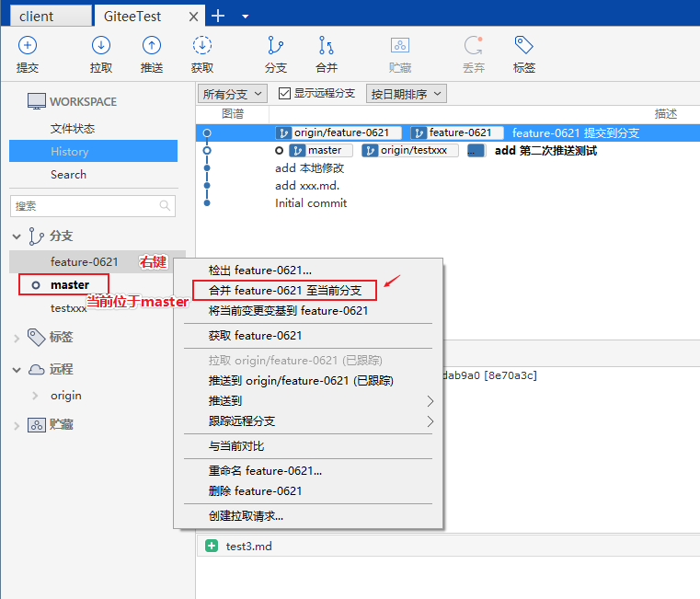
Task: Open the 所有分支 branch filter dropdown
Action: [x=232, y=93]
